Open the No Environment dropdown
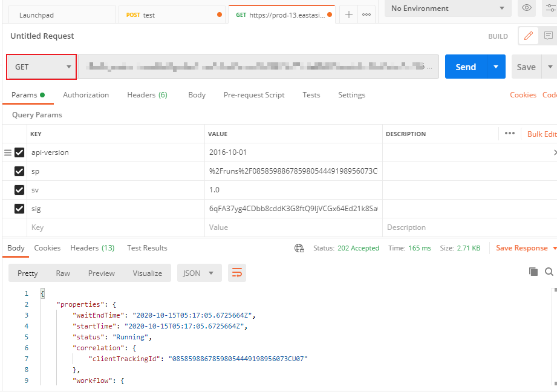 448,8
